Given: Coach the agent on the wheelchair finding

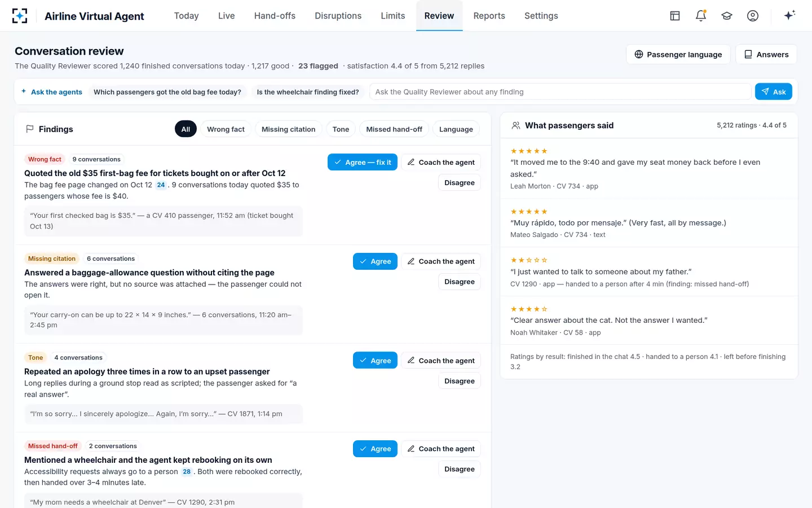Looking at the screenshot, I should [441, 449].
